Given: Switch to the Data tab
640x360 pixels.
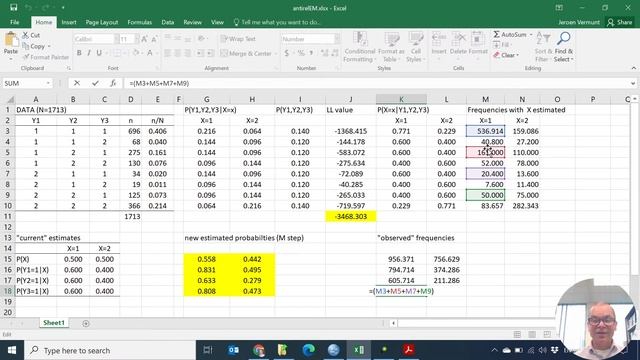Looking at the screenshot, I should click(167, 22).
